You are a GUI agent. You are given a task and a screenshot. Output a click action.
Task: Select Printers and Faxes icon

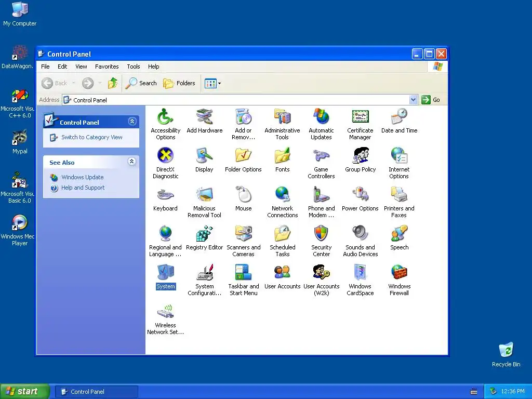click(x=399, y=202)
